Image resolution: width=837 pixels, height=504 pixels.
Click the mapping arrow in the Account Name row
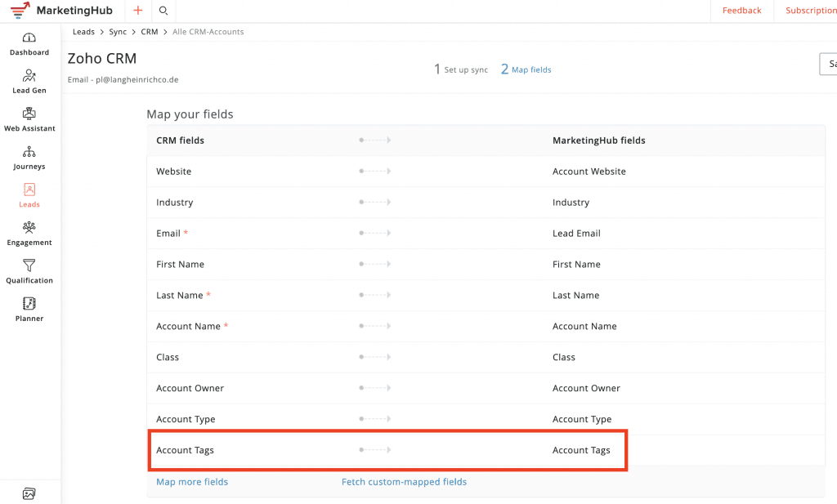[x=374, y=326]
